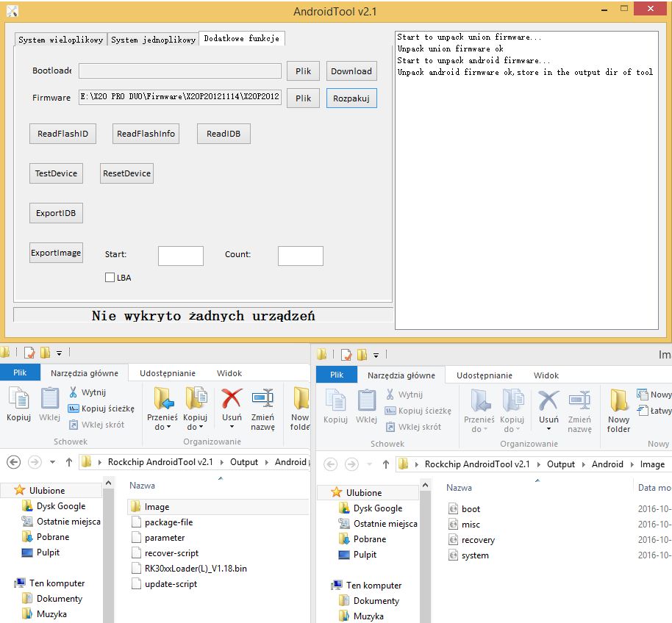Screen dimensions: 672x623
Task: Open Plik menu in left Explorer
Action: [x=20, y=372]
